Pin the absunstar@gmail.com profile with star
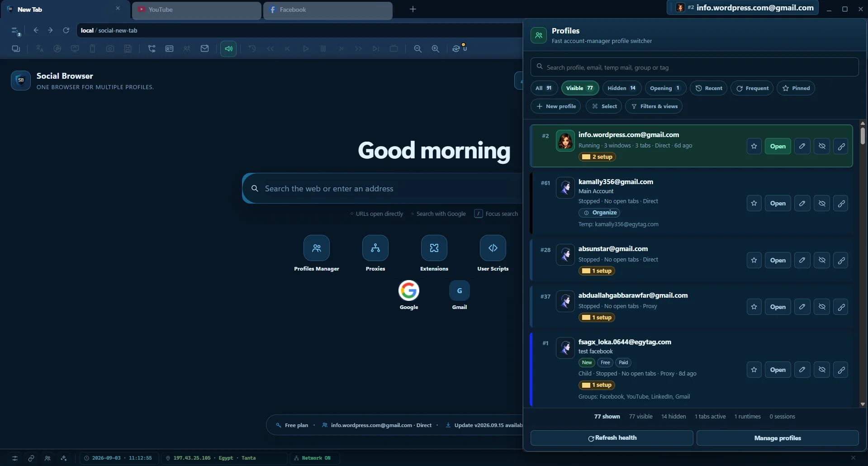 (x=754, y=260)
